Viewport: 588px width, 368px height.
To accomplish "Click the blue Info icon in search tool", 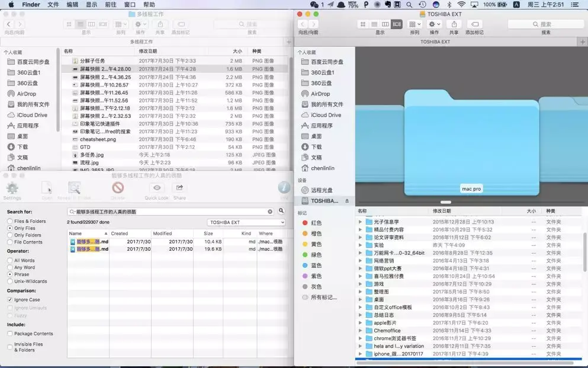I will 284,188.
